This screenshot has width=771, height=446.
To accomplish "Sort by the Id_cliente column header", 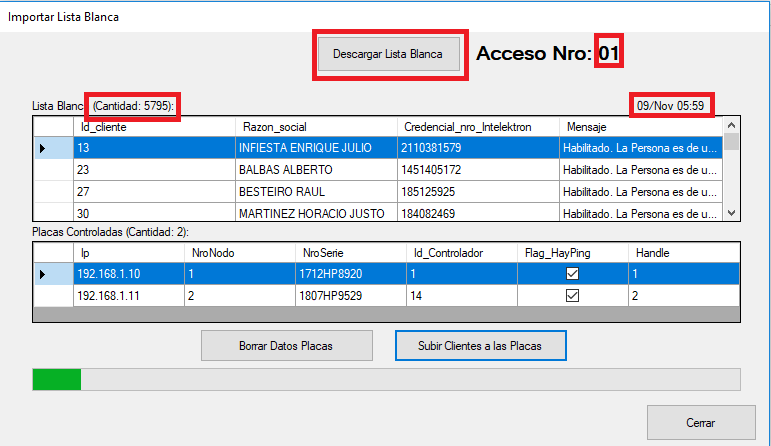I will (153, 127).
